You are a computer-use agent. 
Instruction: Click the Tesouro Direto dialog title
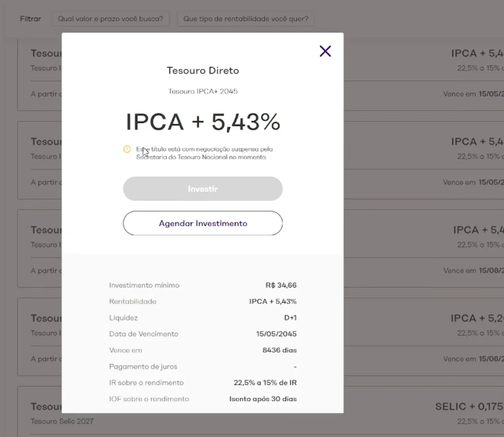click(203, 71)
